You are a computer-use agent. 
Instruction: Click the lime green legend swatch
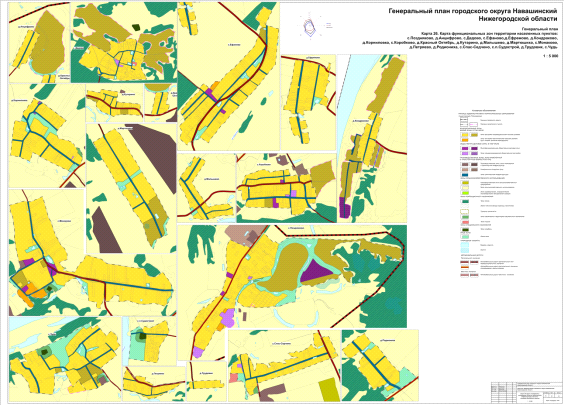464,192
